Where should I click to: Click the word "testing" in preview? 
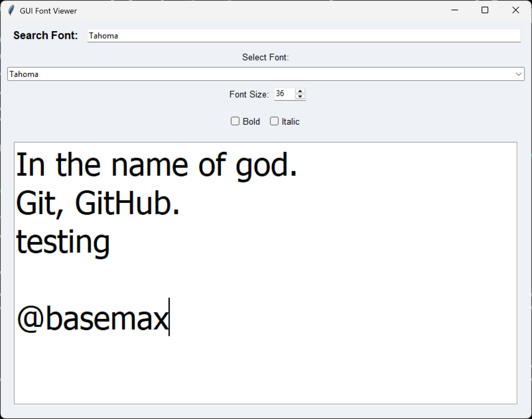(x=63, y=243)
